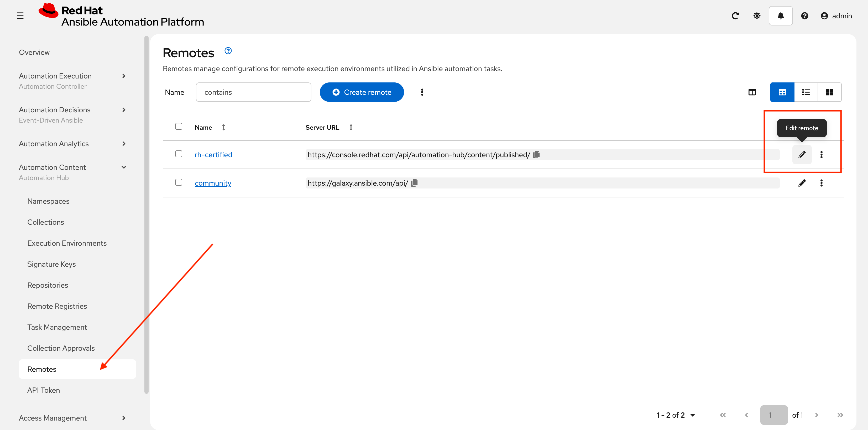Click the help question mark icon in header
This screenshot has height=430, width=868.
805,15
